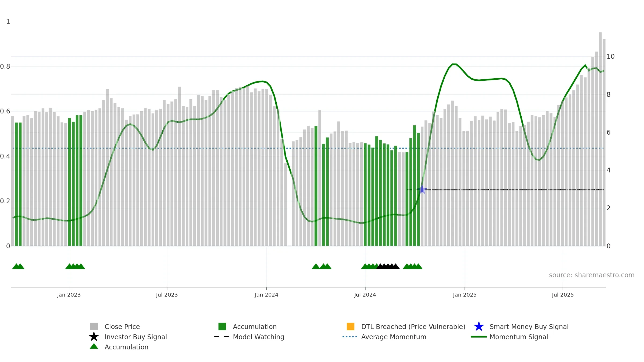Click the dotted Average Momentum legend line
644x362 pixels.
[350, 337]
